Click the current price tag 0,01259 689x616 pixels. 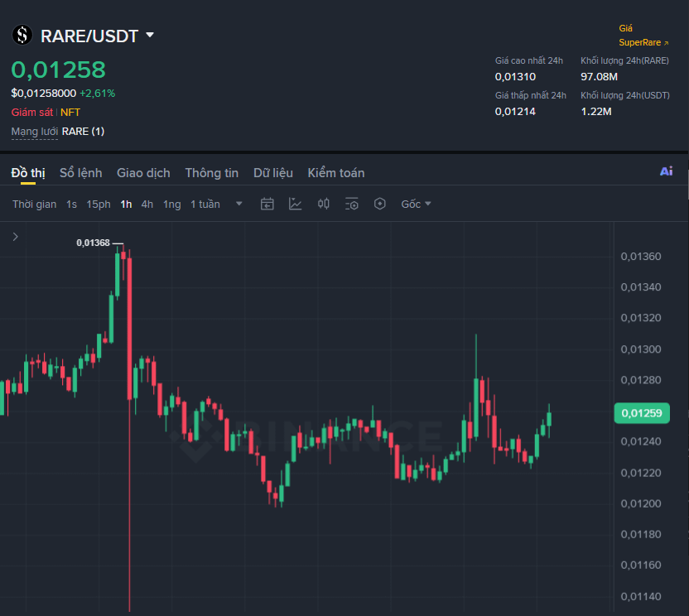click(x=642, y=413)
